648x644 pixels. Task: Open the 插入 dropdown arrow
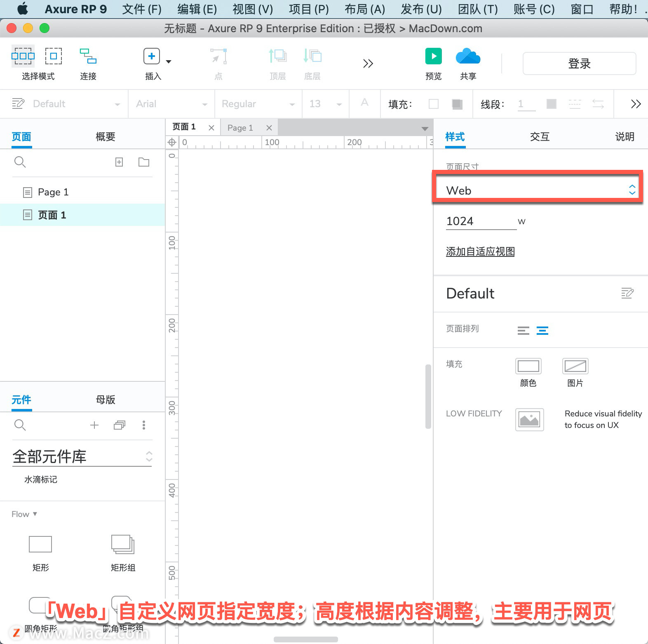point(169,62)
